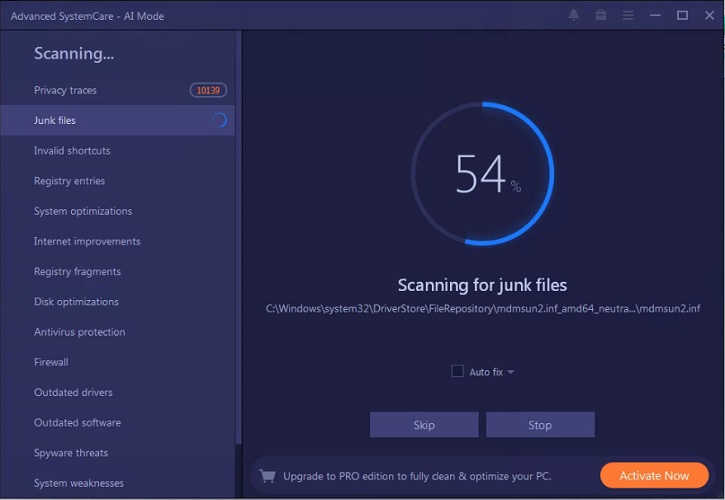725x500 pixels.
Task: Click the Privacy traces 10139 count badge
Action: [208, 91]
